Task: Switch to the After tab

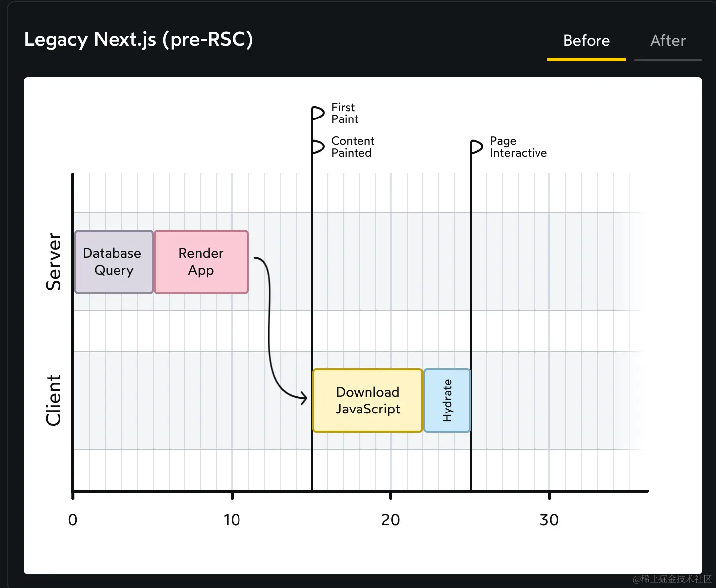Action: click(x=668, y=41)
